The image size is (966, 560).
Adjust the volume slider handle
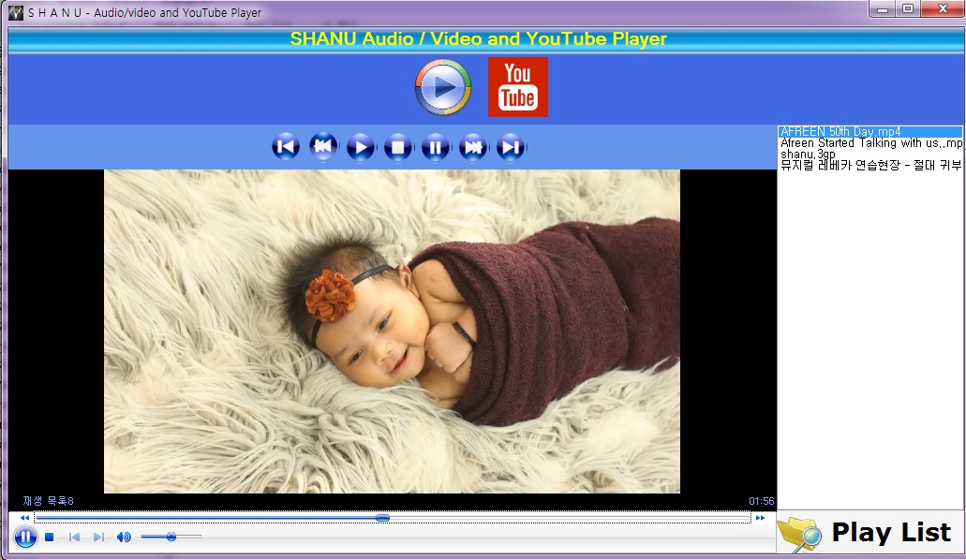171,537
